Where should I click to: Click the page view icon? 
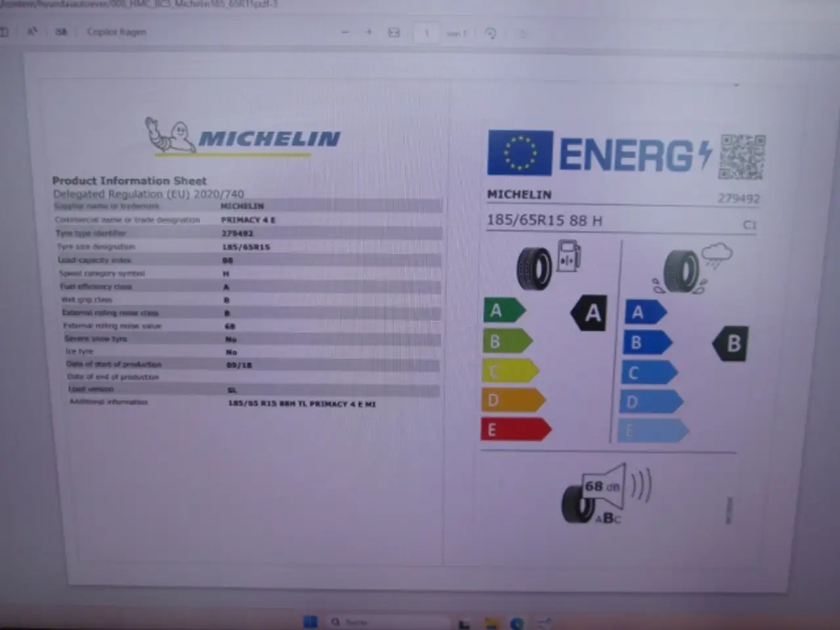click(522, 33)
